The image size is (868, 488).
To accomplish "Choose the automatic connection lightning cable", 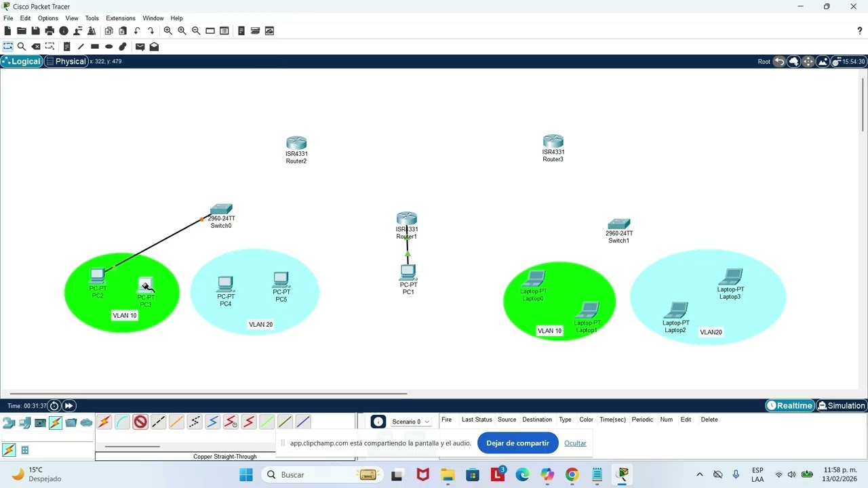I will tap(104, 422).
